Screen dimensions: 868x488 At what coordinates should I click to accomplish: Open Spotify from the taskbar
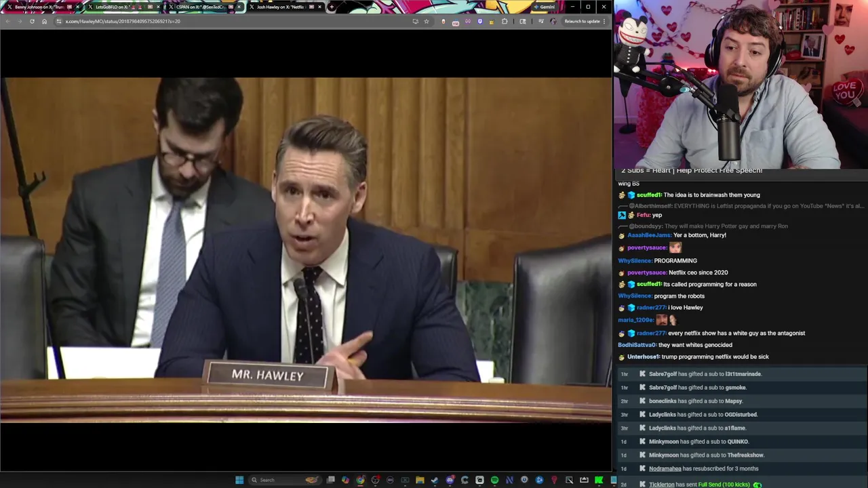point(494,480)
